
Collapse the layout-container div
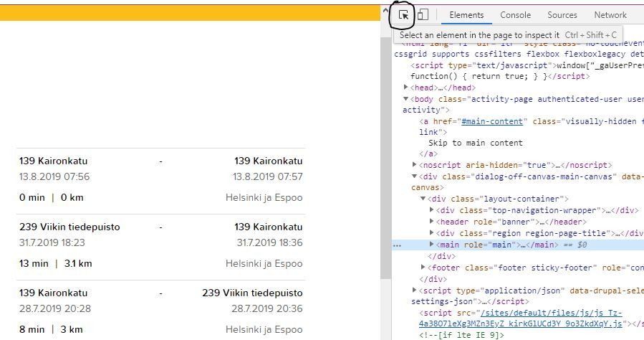click(x=423, y=198)
